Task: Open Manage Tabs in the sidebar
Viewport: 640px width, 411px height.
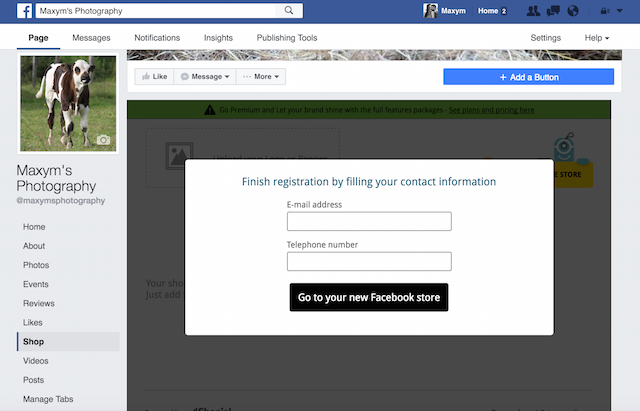Action: coord(48,399)
